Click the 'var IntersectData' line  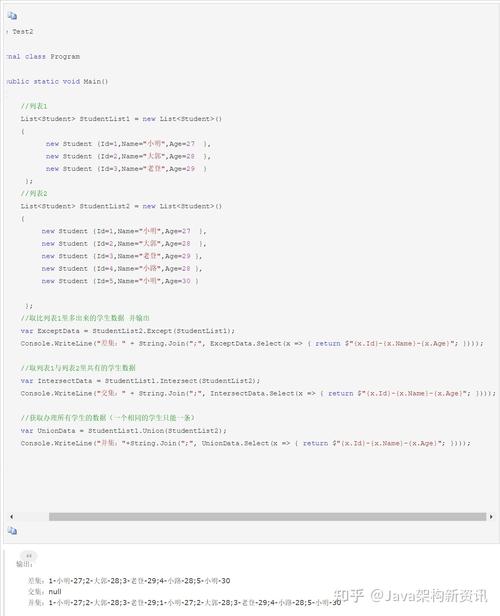click(140, 381)
